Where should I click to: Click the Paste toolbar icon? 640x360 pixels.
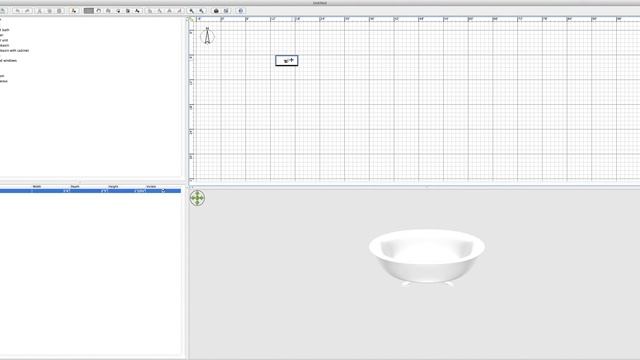pos(59,11)
